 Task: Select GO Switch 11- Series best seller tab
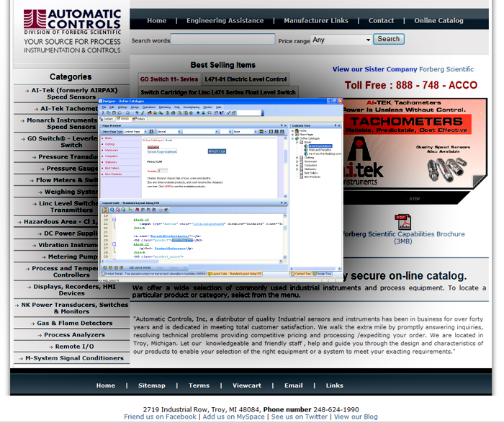tap(169, 79)
